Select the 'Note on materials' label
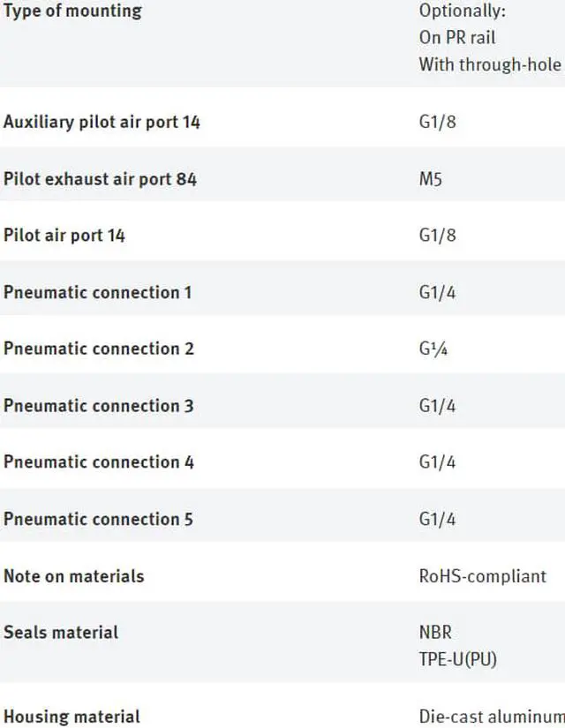565x728 pixels. click(73, 576)
